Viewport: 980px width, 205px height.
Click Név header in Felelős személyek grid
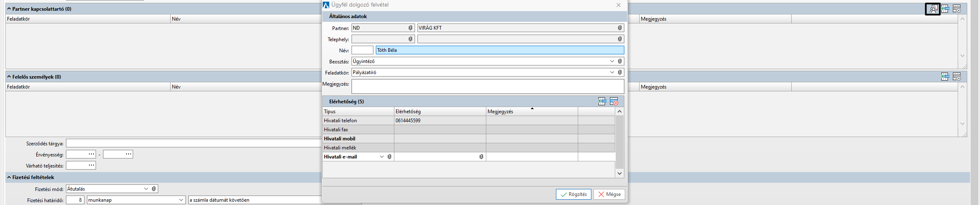point(246,87)
